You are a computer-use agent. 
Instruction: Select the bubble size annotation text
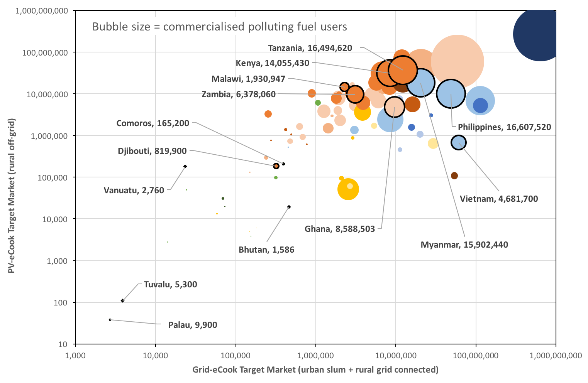click(220, 27)
